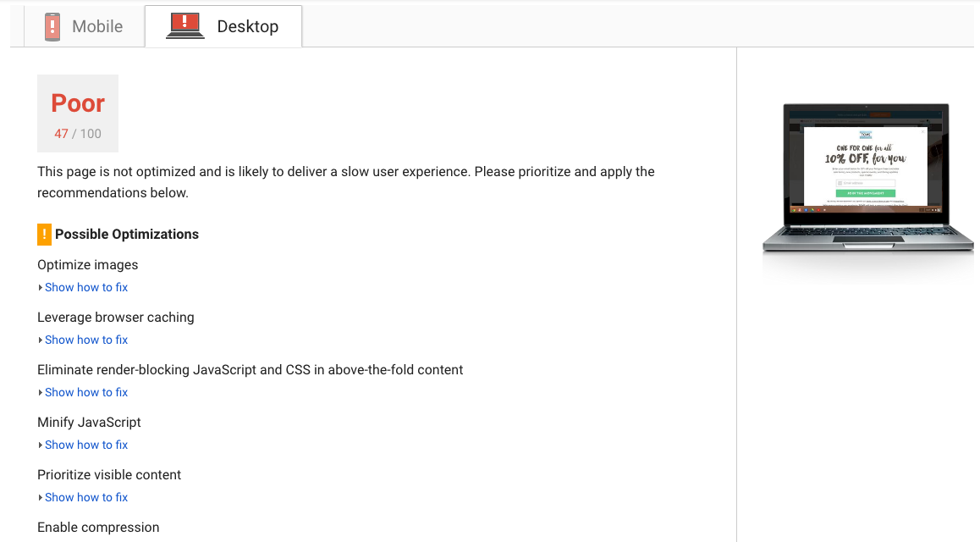The image size is (980, 542).
Task: Click the Possible Optimizations heading
Action: 127,235
